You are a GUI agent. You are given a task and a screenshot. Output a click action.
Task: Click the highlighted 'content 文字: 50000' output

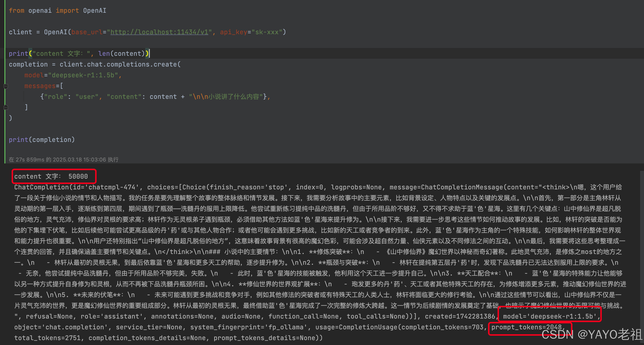pyautogui.click(x=51, y=176)
